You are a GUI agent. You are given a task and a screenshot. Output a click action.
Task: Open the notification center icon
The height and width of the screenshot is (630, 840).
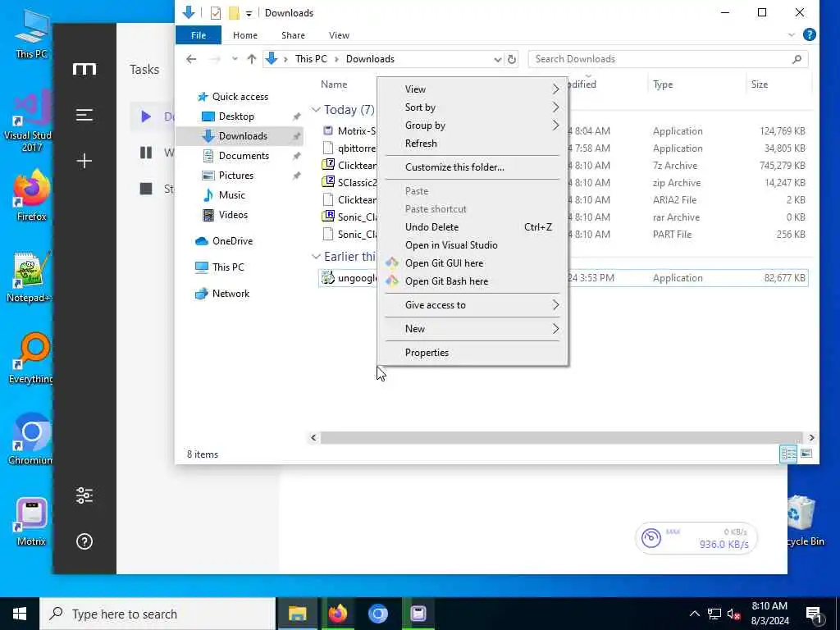click(x=815, y=614)
